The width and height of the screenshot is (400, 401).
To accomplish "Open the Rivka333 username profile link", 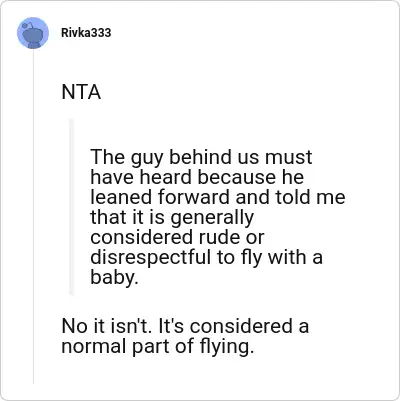I will coord(86,33).
